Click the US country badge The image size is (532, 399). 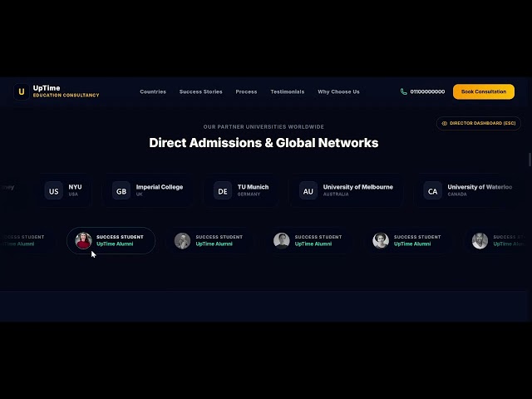(x=53, y=190)
